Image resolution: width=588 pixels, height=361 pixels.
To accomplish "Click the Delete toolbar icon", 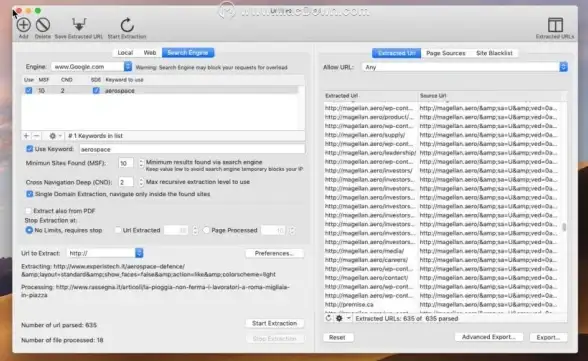I will click(x=43, y=25).
